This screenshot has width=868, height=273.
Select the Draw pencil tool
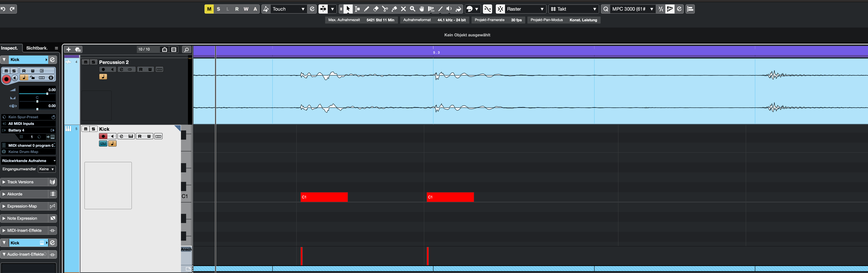point(367,9)
